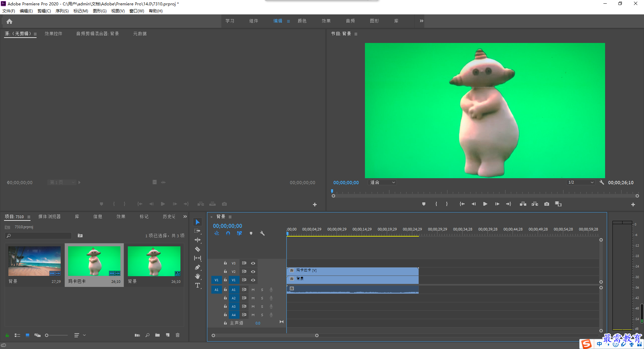This screenshot has height=349, width=644.
Task: Toggle insert sequences as nests option
Action: (x=217, y=233)
